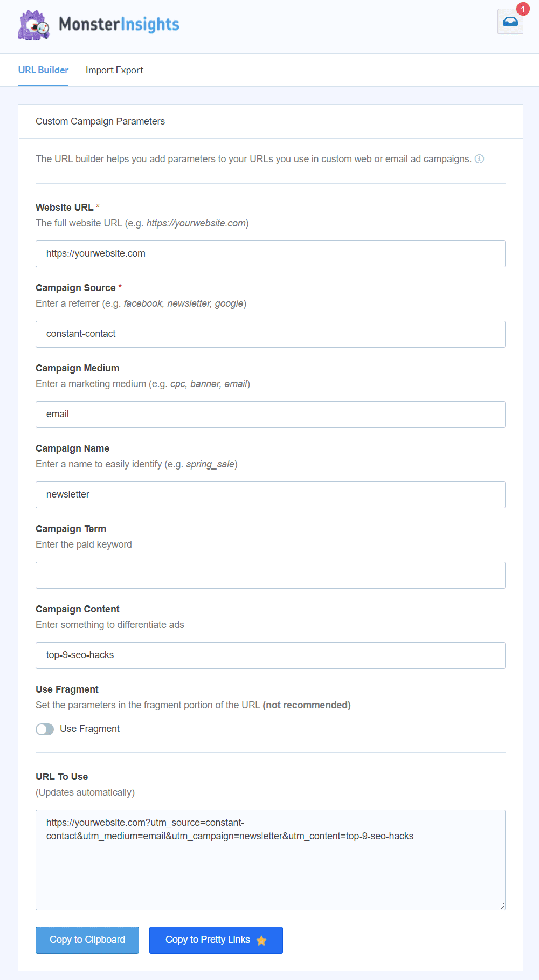Select the Campaign Content field with top-9-seo-hacks
Screen dimensions: 539x980
[x=270, y=655]
